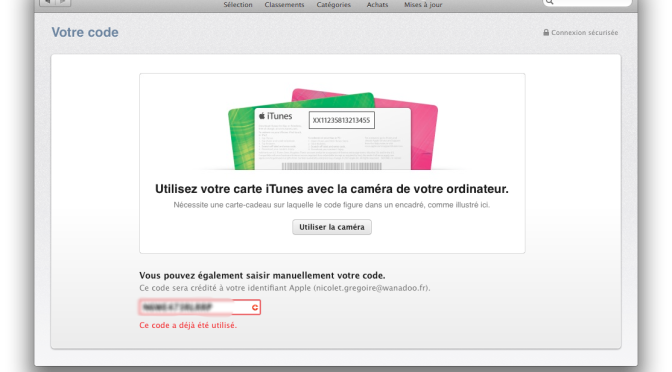Click Vous pouvez également saisir manuellement text
Image resolution: width=672 pixels, height=372 pixels.
pos(262,276)
